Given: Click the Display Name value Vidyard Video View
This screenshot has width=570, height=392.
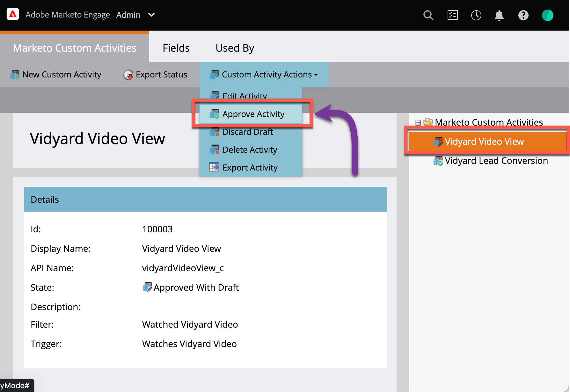Looking at the screenshot, I should click(181, 249).
